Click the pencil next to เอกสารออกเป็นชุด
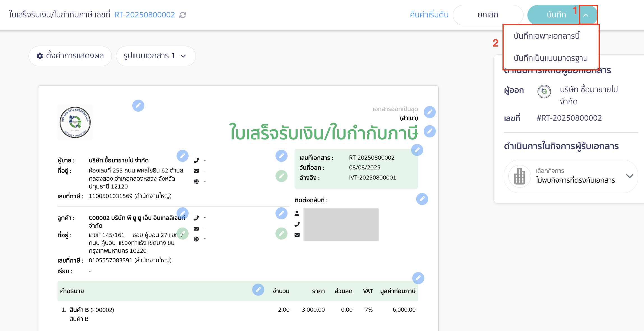644x331 pixels. (x=430, y=112)
